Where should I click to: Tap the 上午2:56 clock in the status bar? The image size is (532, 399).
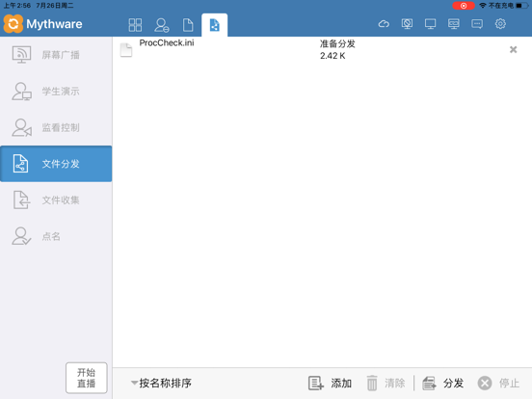[x=17, y=6]
